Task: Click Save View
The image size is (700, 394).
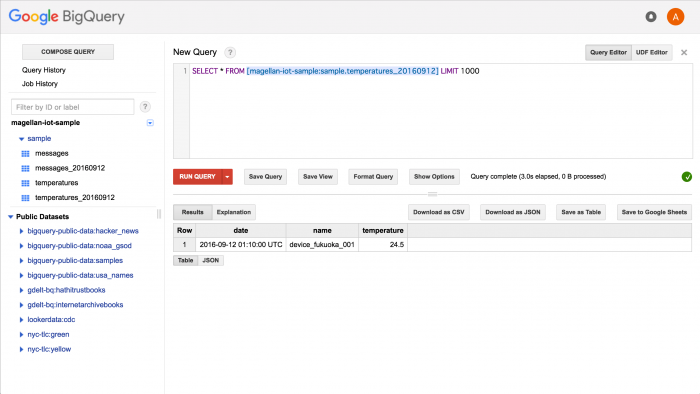Action: tap(318, 177)
